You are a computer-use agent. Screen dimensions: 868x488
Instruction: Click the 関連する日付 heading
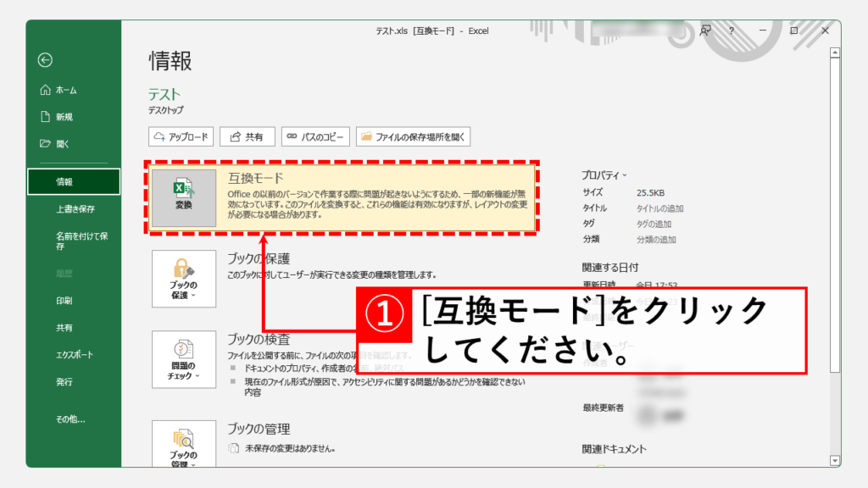click(610, 268)
